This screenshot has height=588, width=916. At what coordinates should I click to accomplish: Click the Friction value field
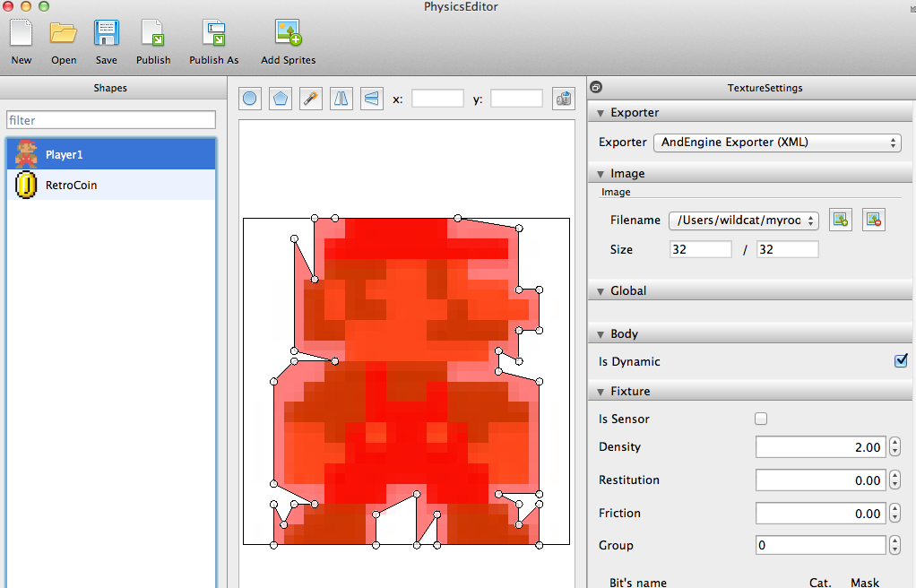[x=821, y=514]
